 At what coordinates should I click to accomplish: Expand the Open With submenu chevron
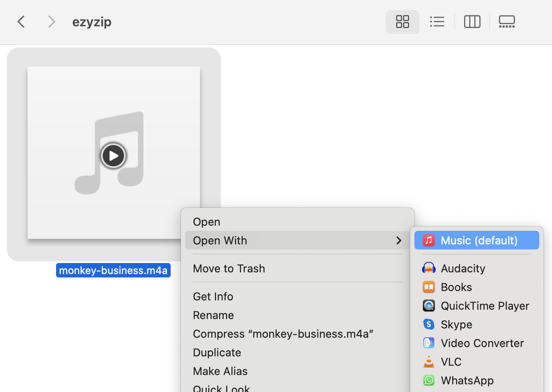[x=398, y=240]
